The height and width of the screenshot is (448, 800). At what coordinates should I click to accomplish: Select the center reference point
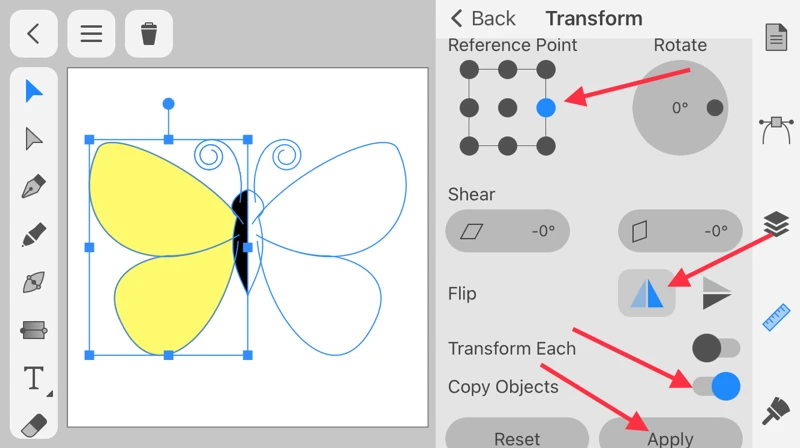pyautogui.click(x=508, y=108)
